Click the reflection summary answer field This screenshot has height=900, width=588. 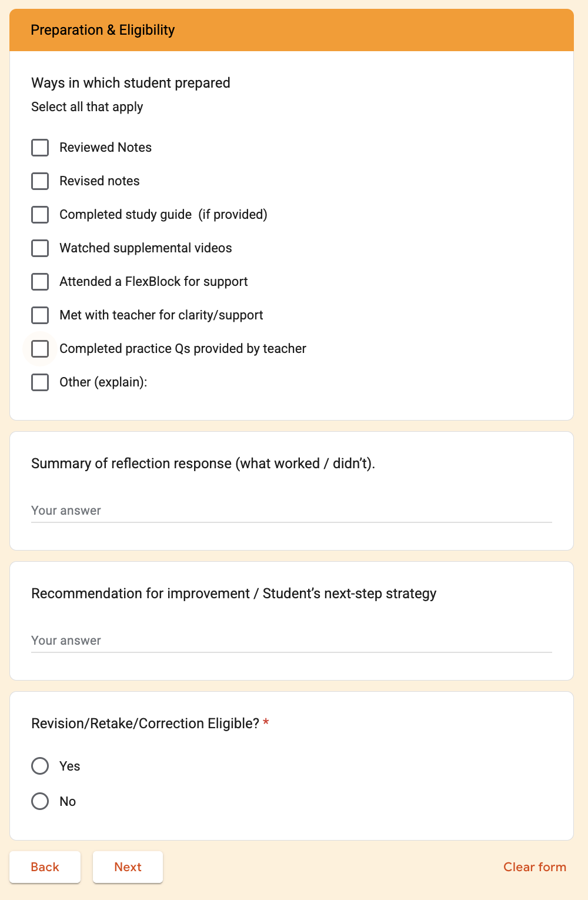pyautogui.click(x=291, y=511)
